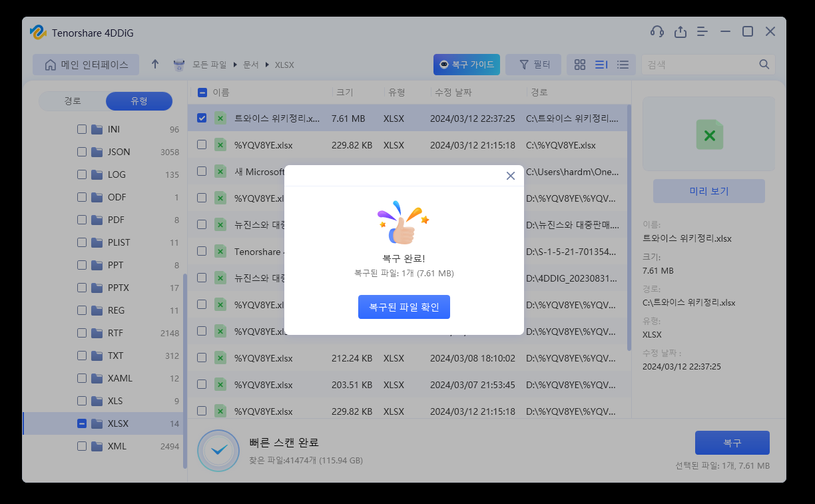Open the 복구 가이드 button
The image size is (815, 504).
point(466,65)
